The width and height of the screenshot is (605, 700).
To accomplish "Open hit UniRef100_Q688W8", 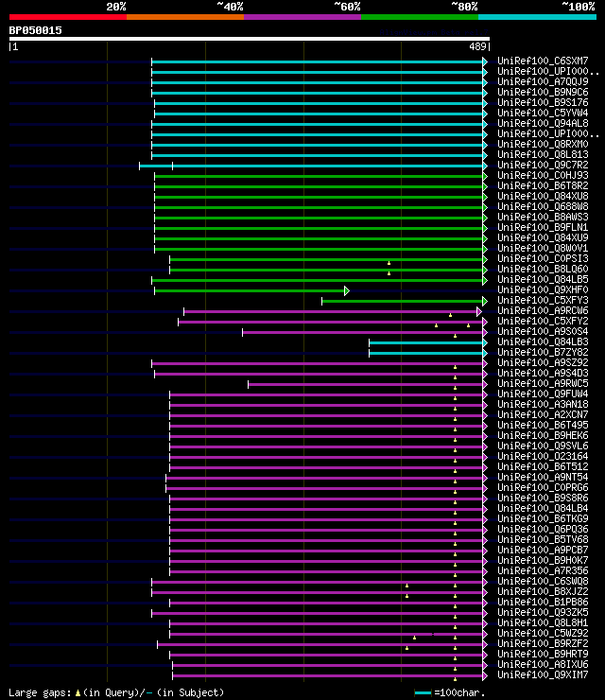I will point(543,207).
